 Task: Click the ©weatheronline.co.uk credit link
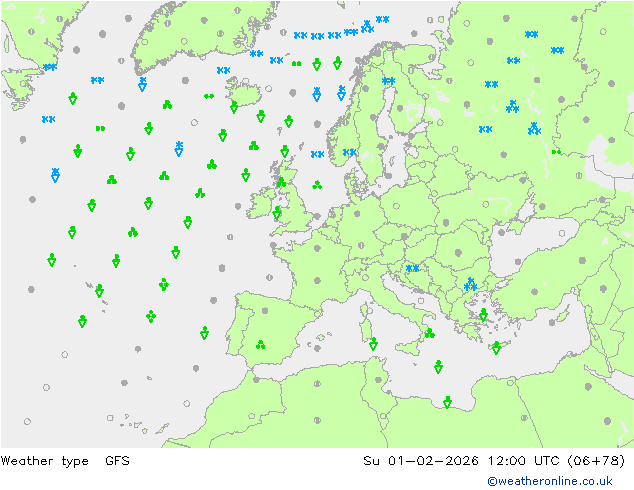[550, 481]
